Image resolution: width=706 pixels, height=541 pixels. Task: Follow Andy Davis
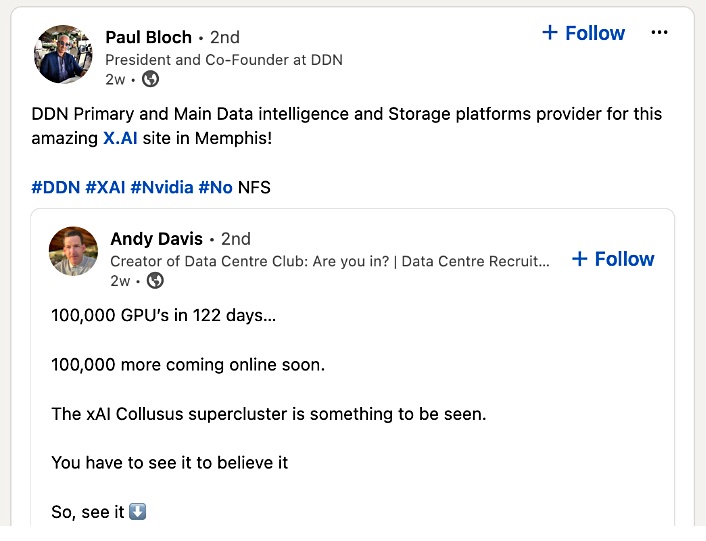coord(613,259)
